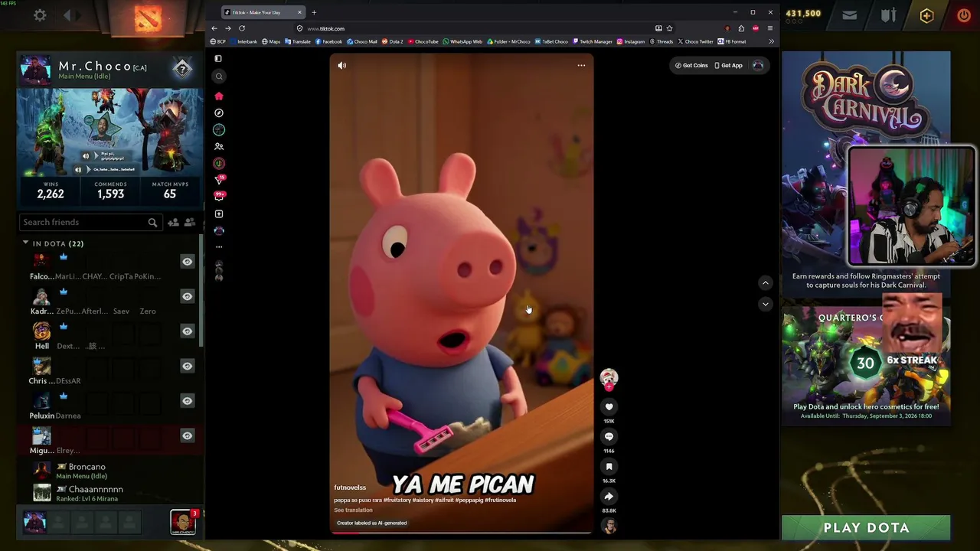
Task: Open the Dota armory icon
Action: pyautogui.click(x=888, y=15)
